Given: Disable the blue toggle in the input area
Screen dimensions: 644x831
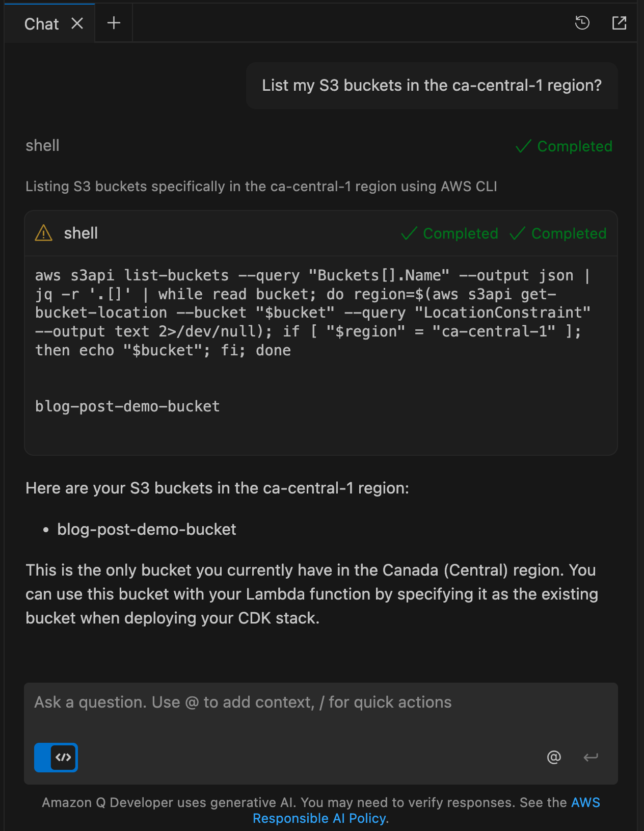Looking at the screenshot, I should coord(56,758).
